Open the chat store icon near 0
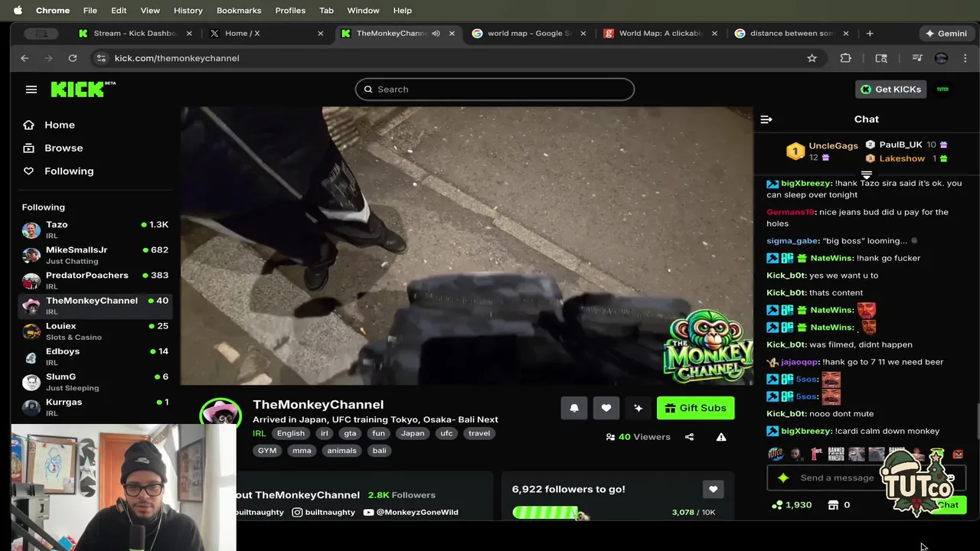Screen dimensions: 980x551 click(x=833, y=505)
